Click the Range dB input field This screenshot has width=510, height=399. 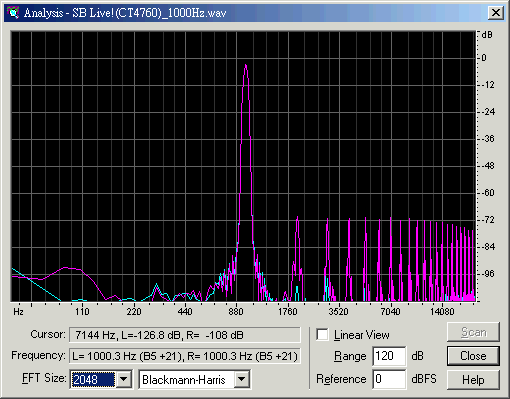pyautogui.click(x=389, y=356)
